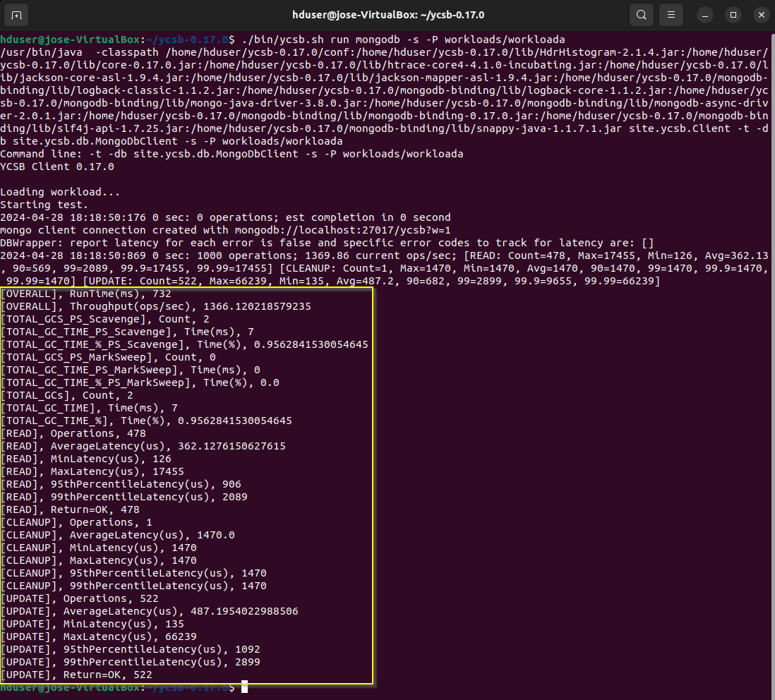Open the terminal search
This screenshot has width=775, height=700.
click(641, 15)
